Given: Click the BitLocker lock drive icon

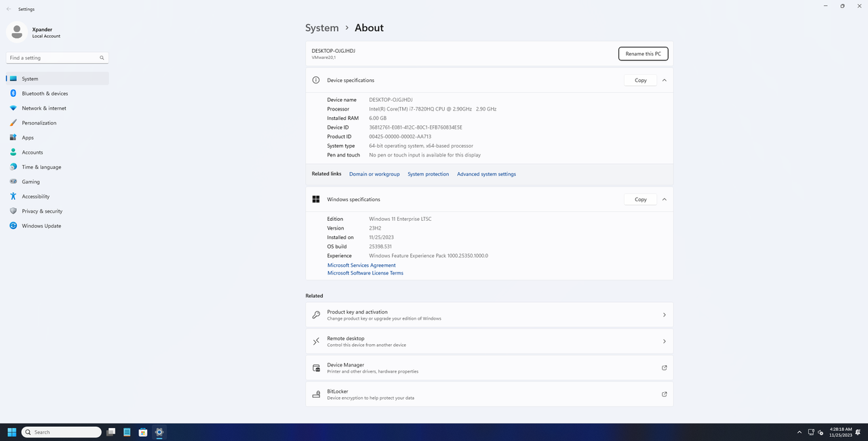Looking at the screenshot, I should tap(316, 394).
